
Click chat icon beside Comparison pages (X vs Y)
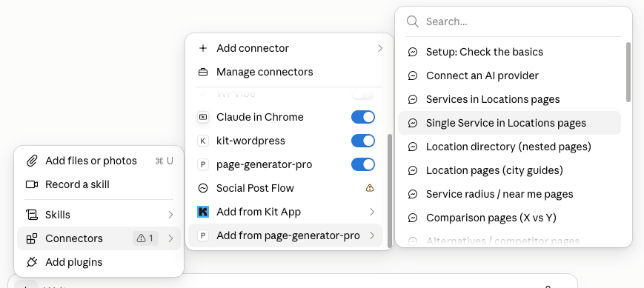413,218
